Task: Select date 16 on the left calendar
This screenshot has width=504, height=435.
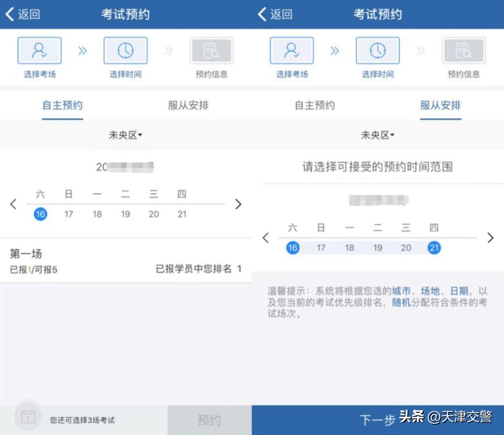Action: coord(40,214)
